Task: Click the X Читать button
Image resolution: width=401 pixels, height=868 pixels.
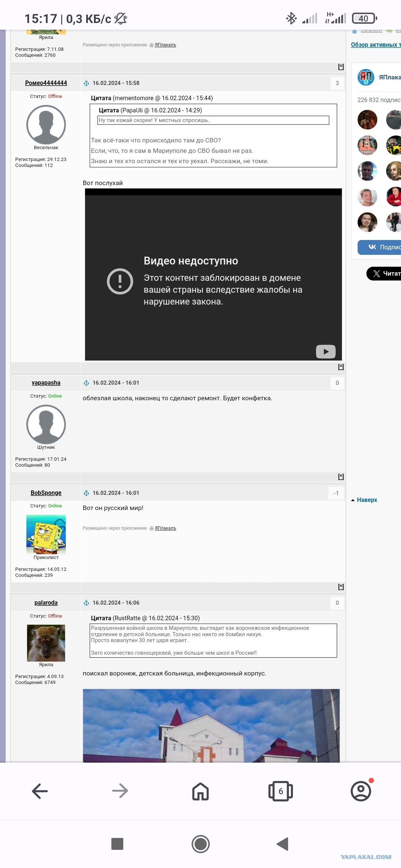Action: [x=384, y=273]
